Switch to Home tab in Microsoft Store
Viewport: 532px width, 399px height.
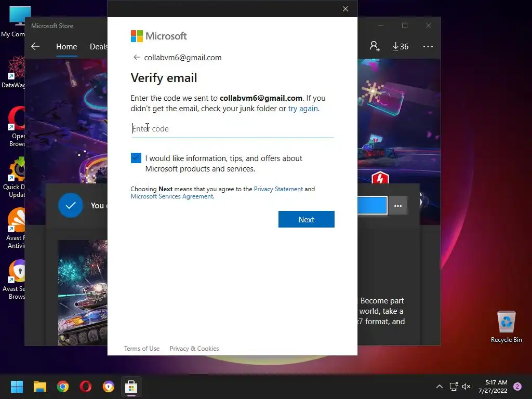pos(66,47)
